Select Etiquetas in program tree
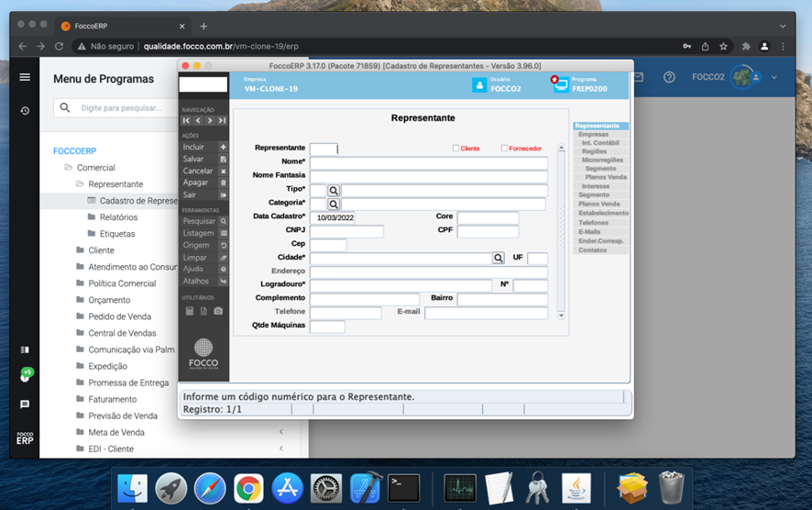 (117, 234)
